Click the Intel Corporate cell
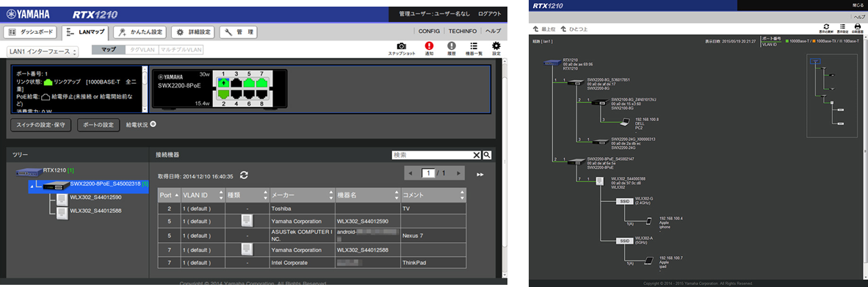This screenshot has width=868, height=287. click(302, 263)
